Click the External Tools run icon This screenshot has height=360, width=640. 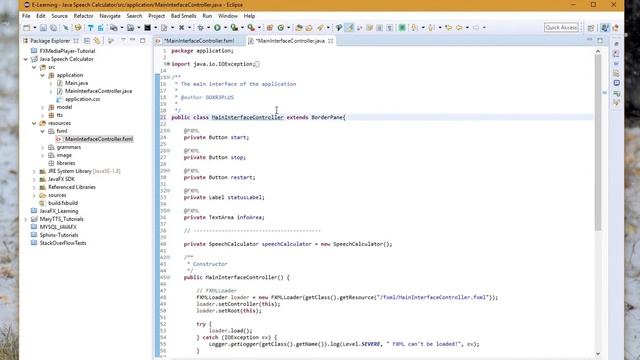251,28
